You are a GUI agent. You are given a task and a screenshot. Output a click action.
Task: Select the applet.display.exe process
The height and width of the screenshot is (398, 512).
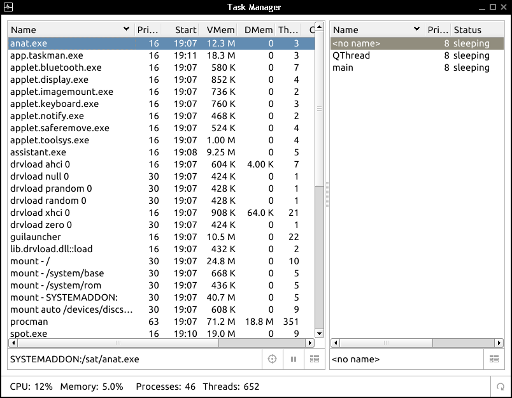161,80
